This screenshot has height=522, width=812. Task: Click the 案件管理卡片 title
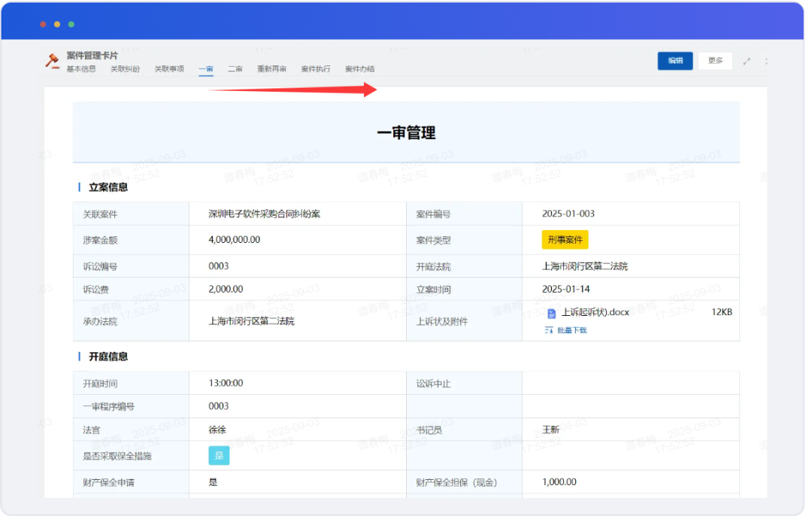point(92,56)
